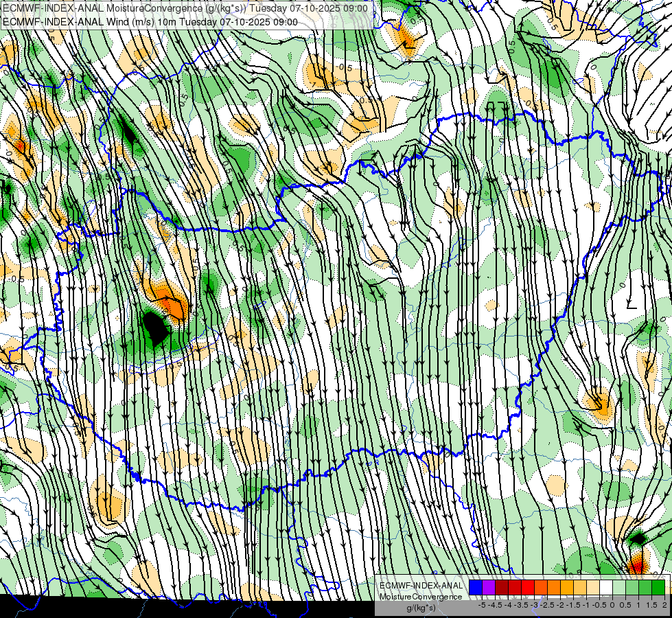
Task: Pick the legend swatch between -4 and -3.5
Action: tap(515, 588)
